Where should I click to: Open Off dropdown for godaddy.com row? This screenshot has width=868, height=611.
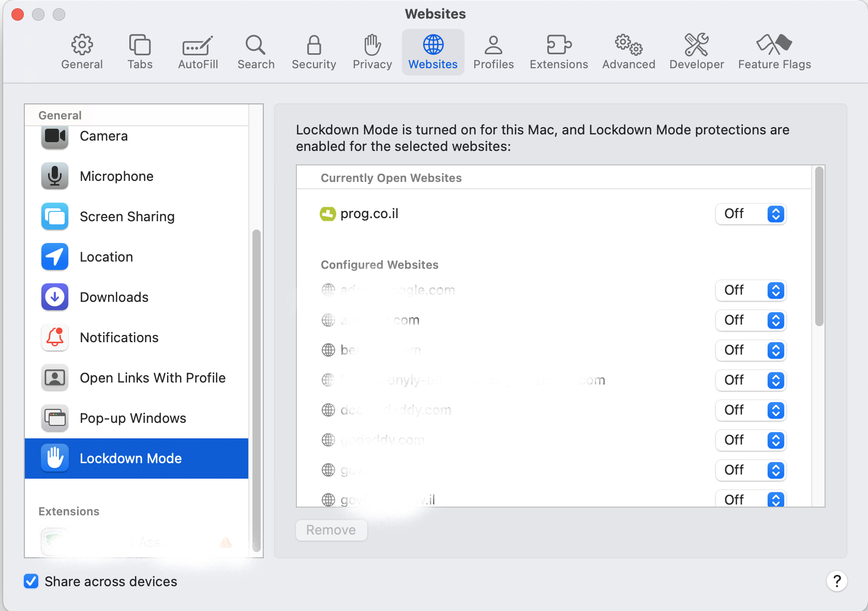pos(751,440)
